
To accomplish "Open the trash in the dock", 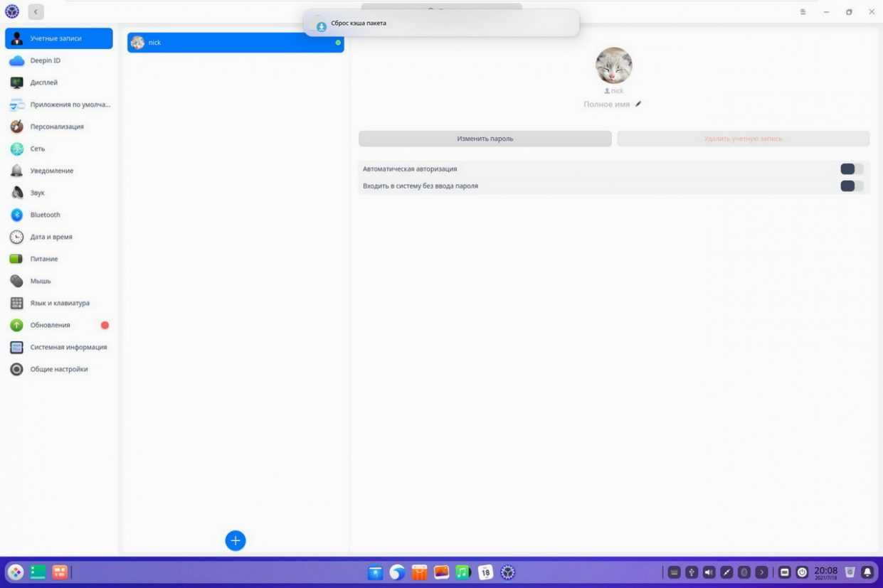I will coord(850,572).
